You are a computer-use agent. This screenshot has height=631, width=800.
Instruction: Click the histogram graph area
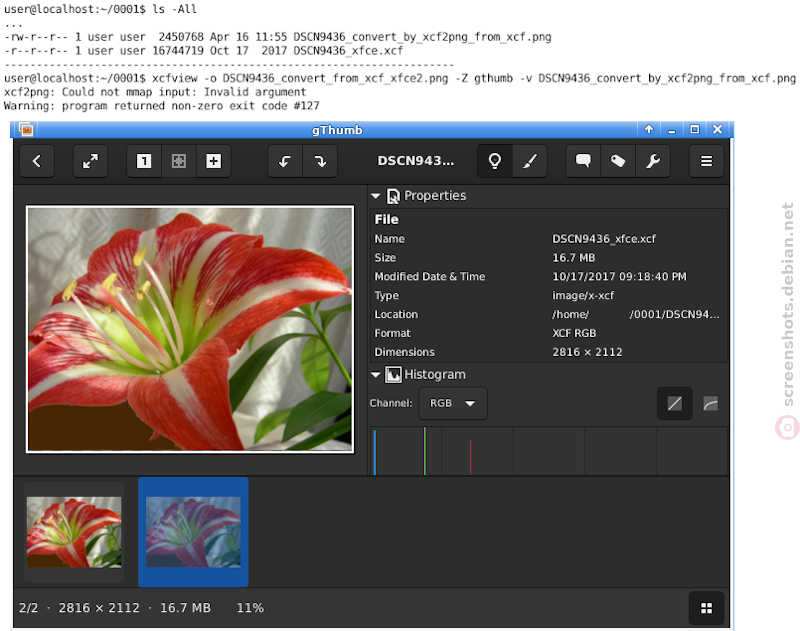[x=549, y=451]
